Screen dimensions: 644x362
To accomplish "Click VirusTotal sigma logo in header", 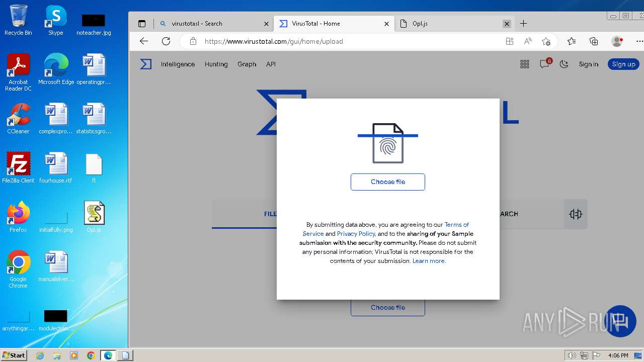I will [x=145, y=64].
